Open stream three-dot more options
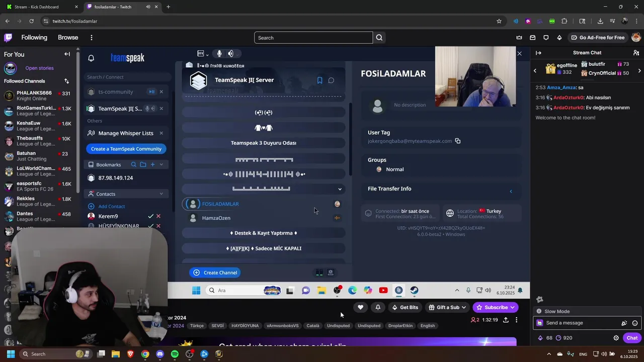This screenshot has width=644, height=362. pos(516,320)
